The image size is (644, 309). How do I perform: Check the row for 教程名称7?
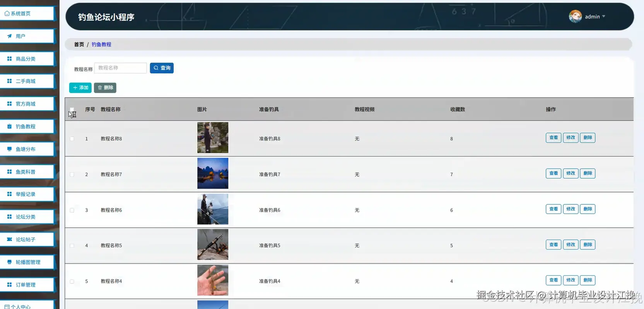[72, 175]
